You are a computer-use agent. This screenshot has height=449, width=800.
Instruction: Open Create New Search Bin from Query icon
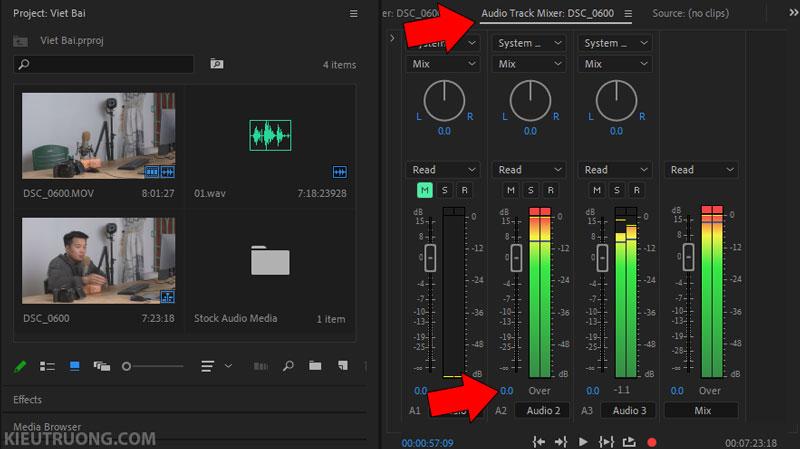pyautogui.click(x=217, y=64)
